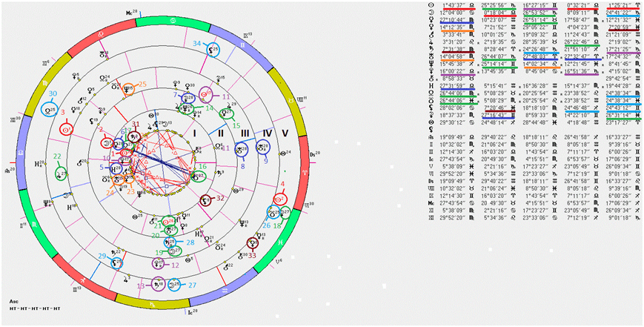Screen dimensions: 644x327
Task: Select ring label Roman numeral I
Action: click(x=196, y=133)
